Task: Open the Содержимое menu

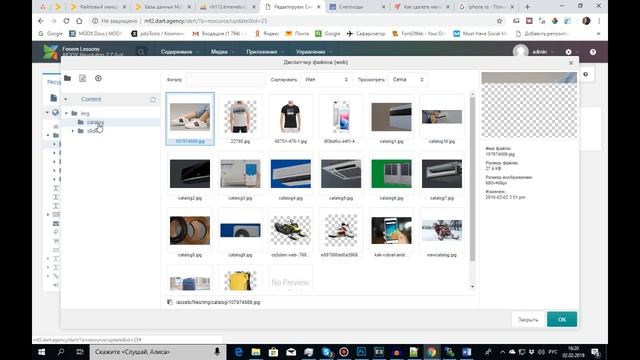Action: pos(179,52)
